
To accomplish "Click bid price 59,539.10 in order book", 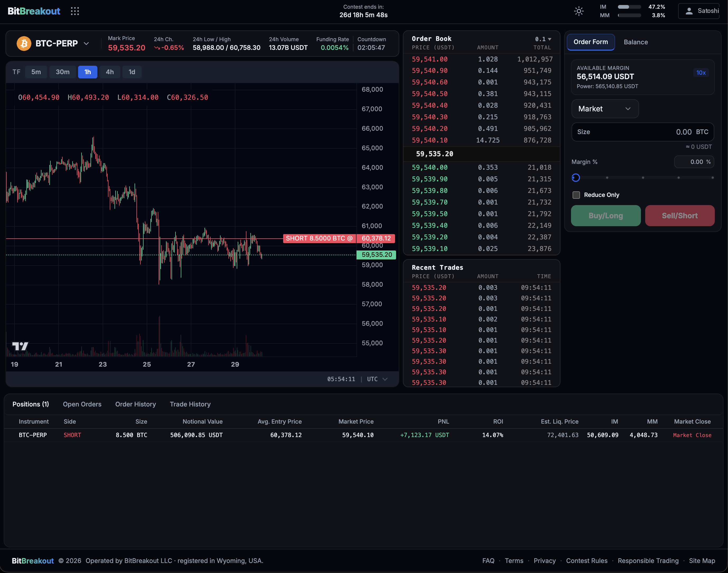I will click(x=430, y=249).
